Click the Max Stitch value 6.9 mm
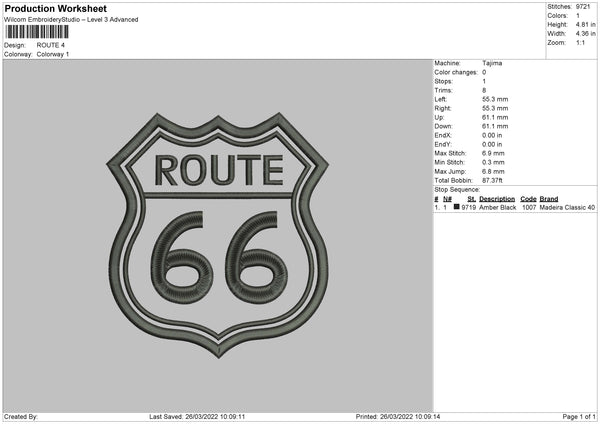This screenshot has width=600, height=424. (x=493, y=153)
